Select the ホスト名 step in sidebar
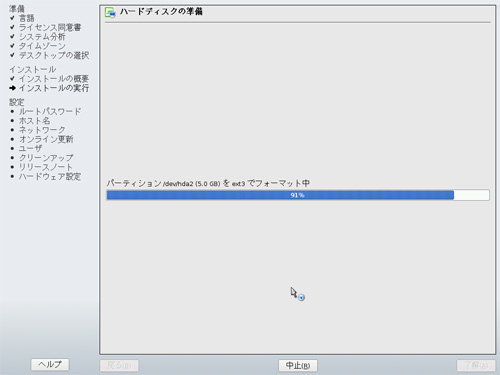 click(34, 121)
